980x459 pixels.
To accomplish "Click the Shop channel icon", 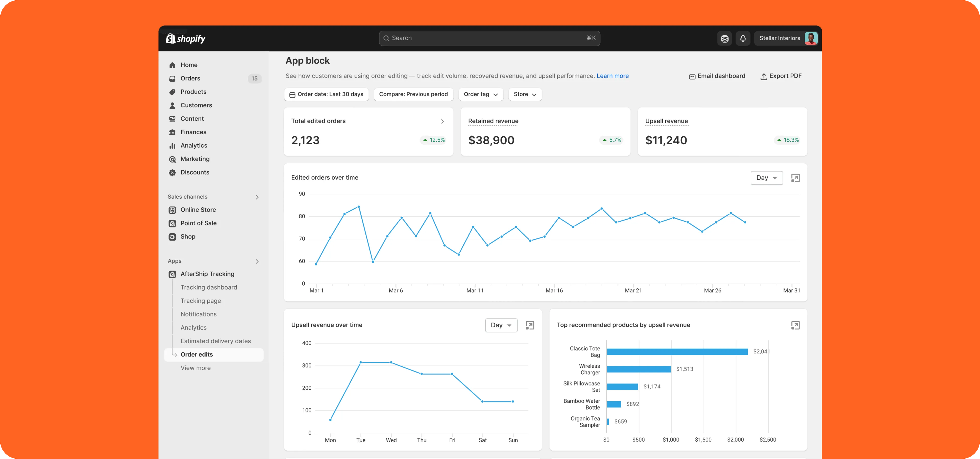I will coord(172,237).
